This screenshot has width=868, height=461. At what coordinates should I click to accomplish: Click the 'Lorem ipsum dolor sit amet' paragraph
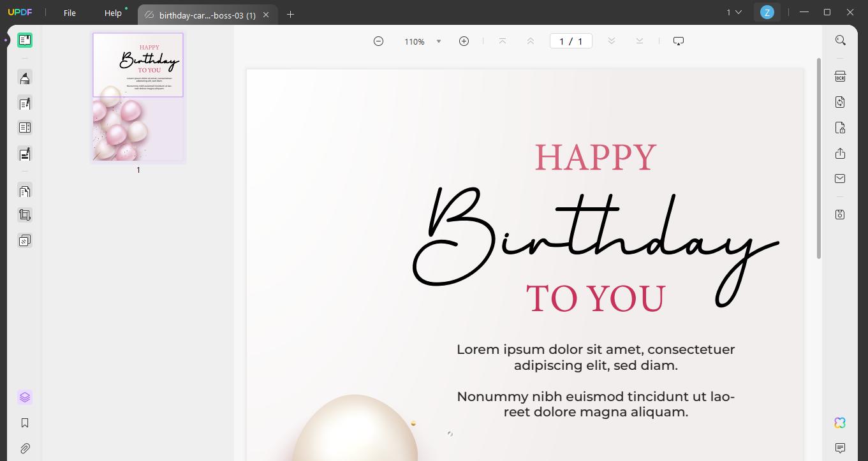(596, 357)
